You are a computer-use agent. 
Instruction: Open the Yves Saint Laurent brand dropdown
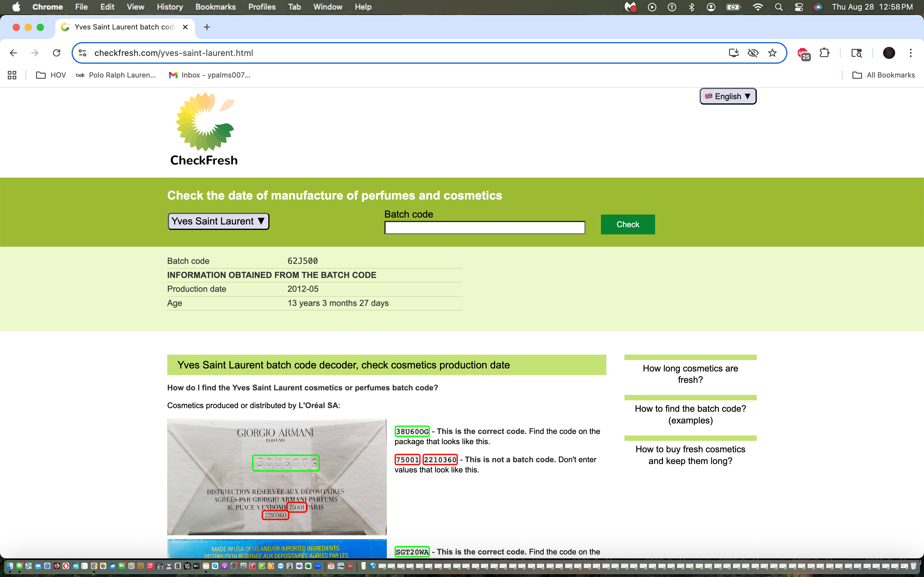(218, 221)
